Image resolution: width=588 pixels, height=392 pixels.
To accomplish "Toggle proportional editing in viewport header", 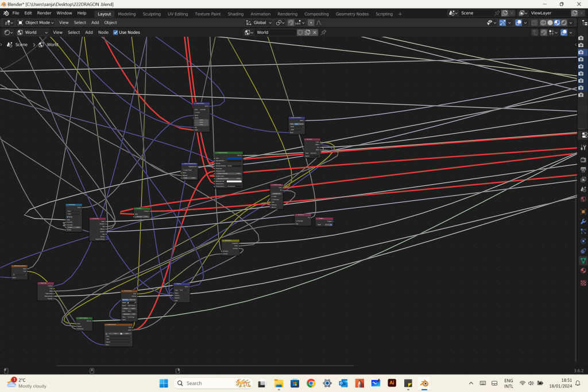I will point(311,22).
